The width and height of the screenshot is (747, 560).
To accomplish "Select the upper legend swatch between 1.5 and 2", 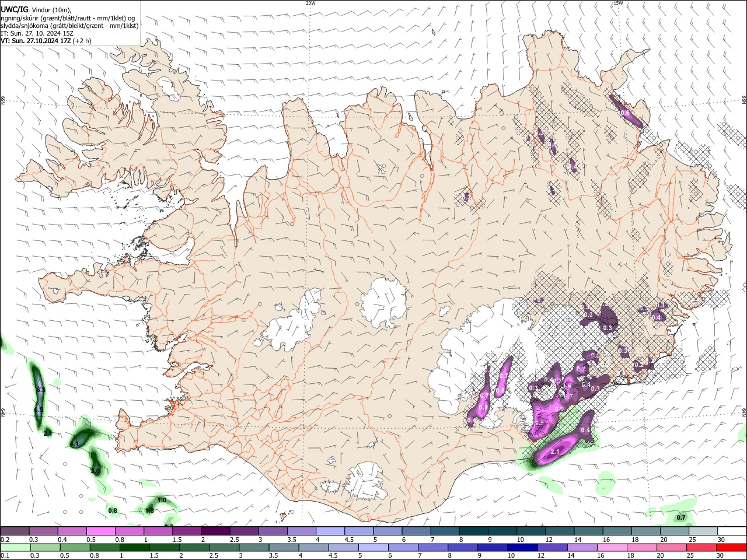I will tap(187, 531).
